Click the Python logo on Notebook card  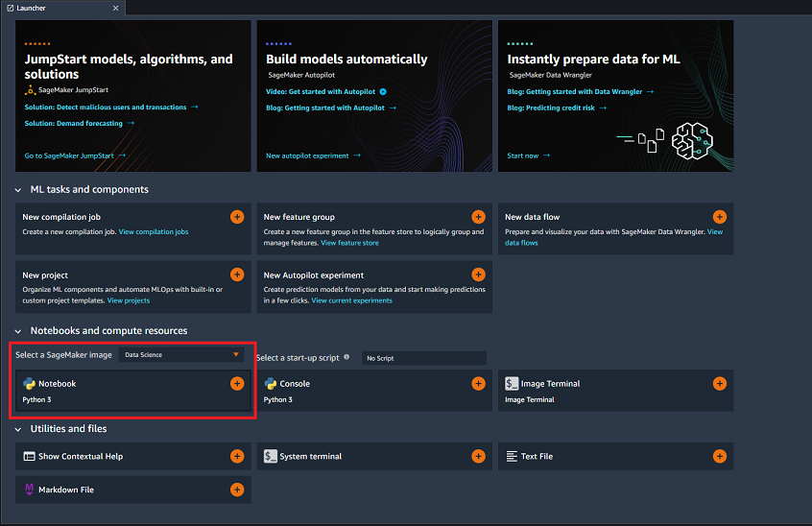(x=29, y=384)
